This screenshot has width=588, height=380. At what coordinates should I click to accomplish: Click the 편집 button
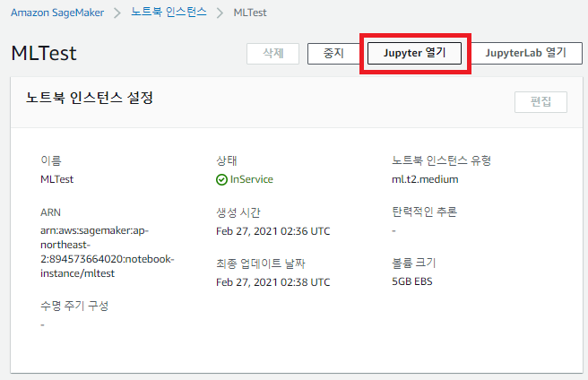click(x=540, y=101)
